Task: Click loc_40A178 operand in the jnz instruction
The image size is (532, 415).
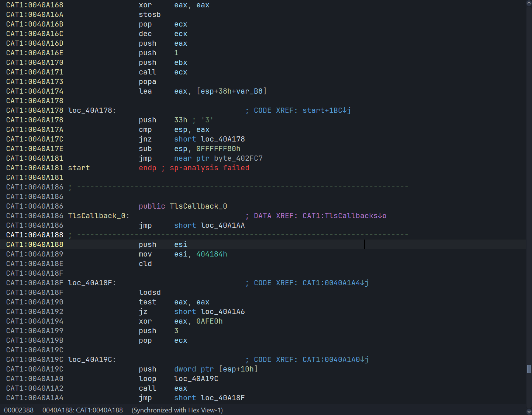Action: tap(222, 139)
